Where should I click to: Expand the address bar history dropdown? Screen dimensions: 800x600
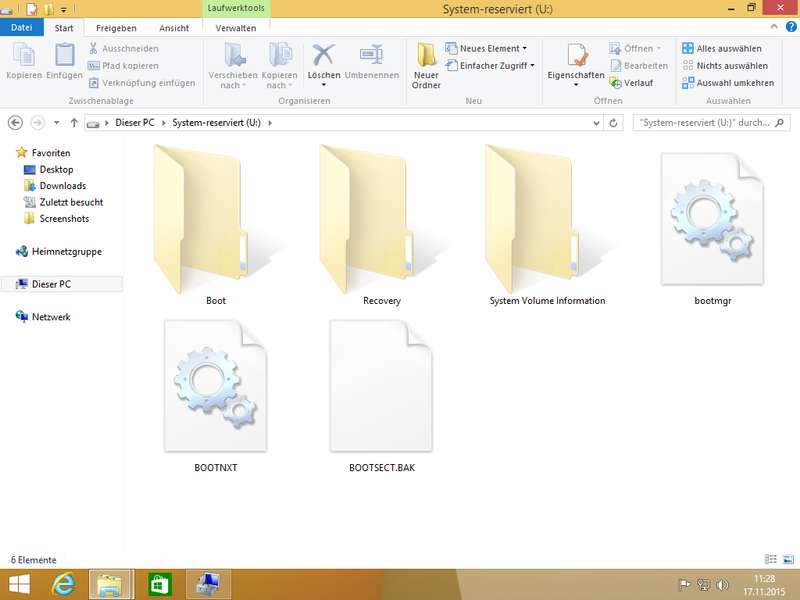(599, 123)
